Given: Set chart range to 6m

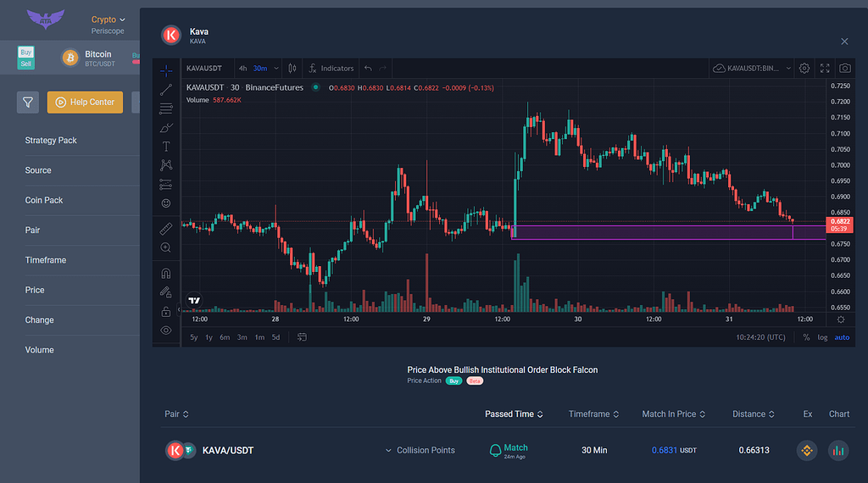Looking at the screenshot, I should click(x=225, y=337).
